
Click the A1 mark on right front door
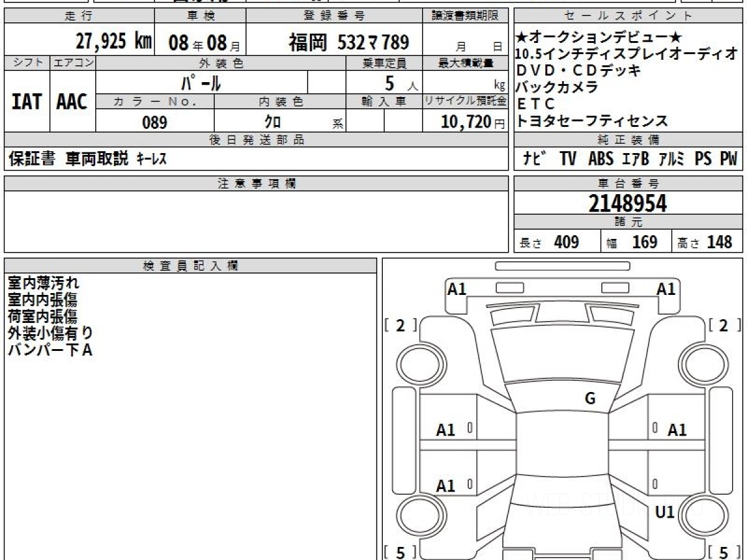(677, 429)
